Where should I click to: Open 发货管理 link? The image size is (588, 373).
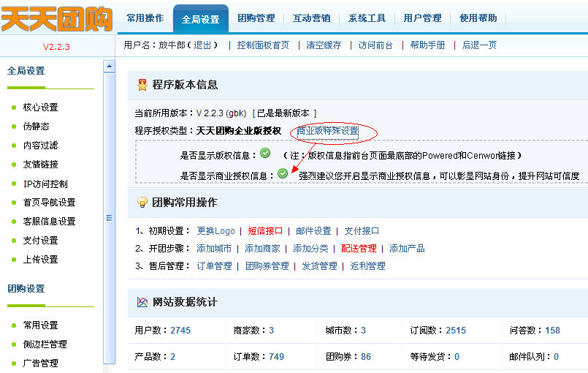[319, 266]
